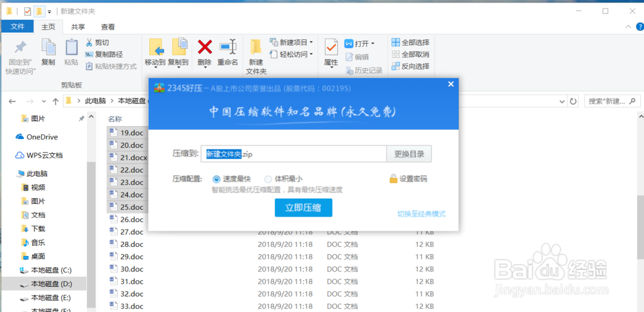This screenshot has height=312, width=644.
Task: Select OneDrive in navigation pane
Action: (37, 137)
